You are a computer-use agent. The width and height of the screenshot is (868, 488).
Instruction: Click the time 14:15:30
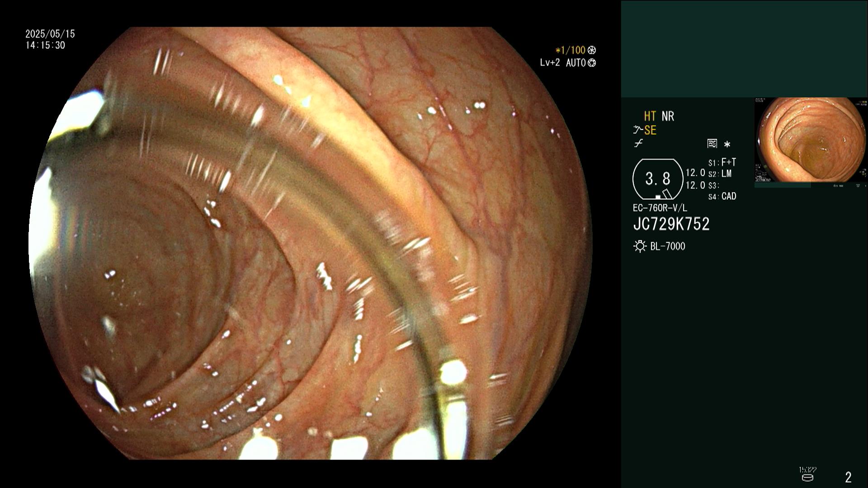[45, 46]
